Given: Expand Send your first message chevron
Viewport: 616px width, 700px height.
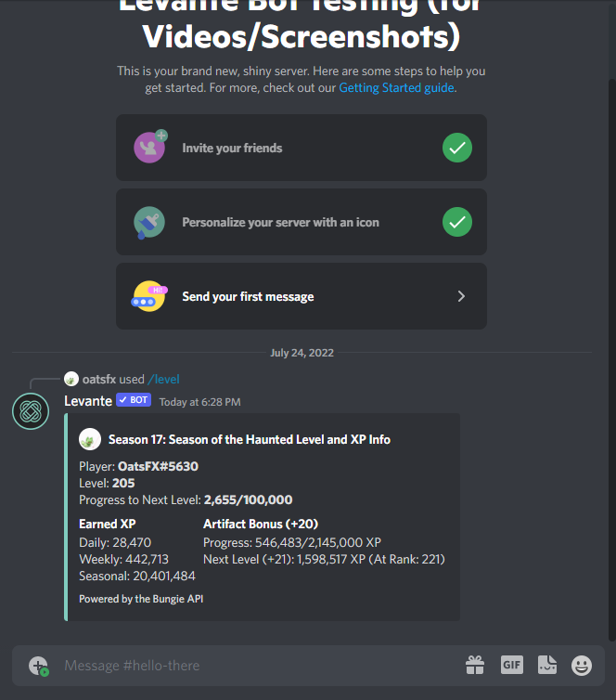Looking at the screenshot, I should coord(461,296).
